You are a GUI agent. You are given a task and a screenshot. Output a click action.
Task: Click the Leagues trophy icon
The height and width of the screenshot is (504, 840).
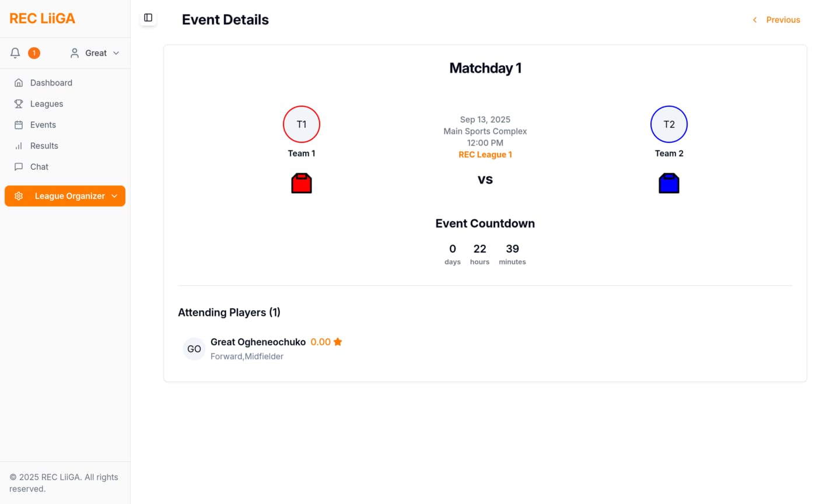coord(19,104)
